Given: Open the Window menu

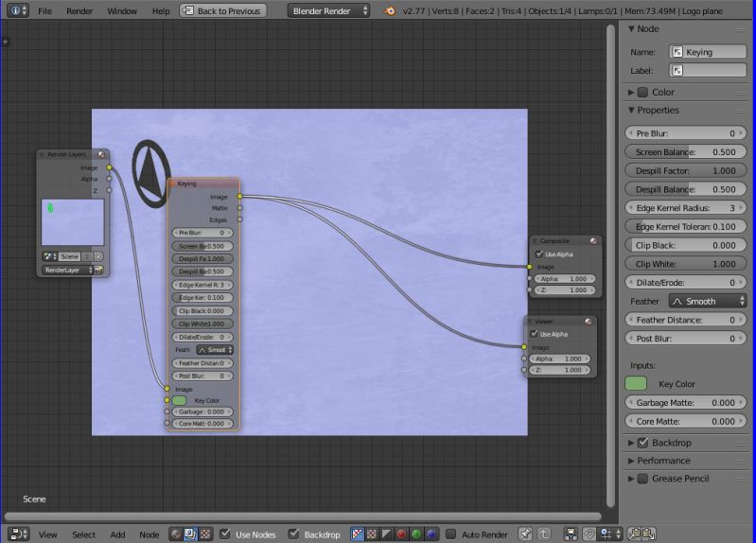Looking at the screenshot, I should [x=122, y=11].
